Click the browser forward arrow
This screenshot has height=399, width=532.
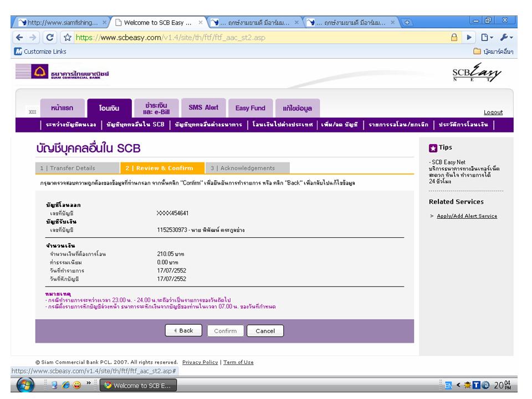[x=33, y=37]
